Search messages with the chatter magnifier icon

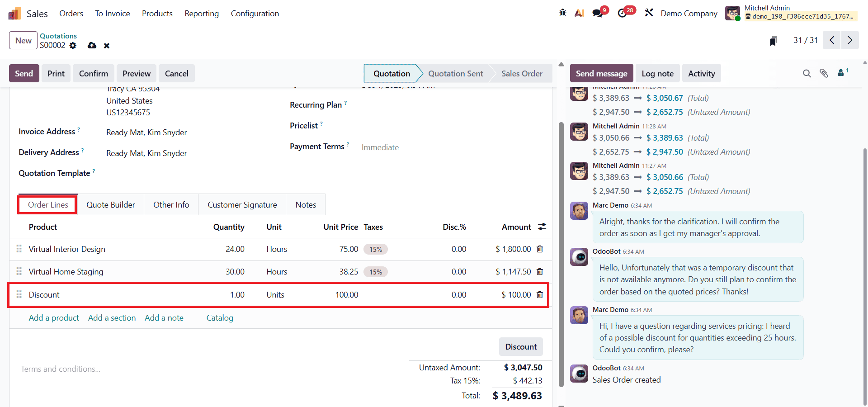807,73
